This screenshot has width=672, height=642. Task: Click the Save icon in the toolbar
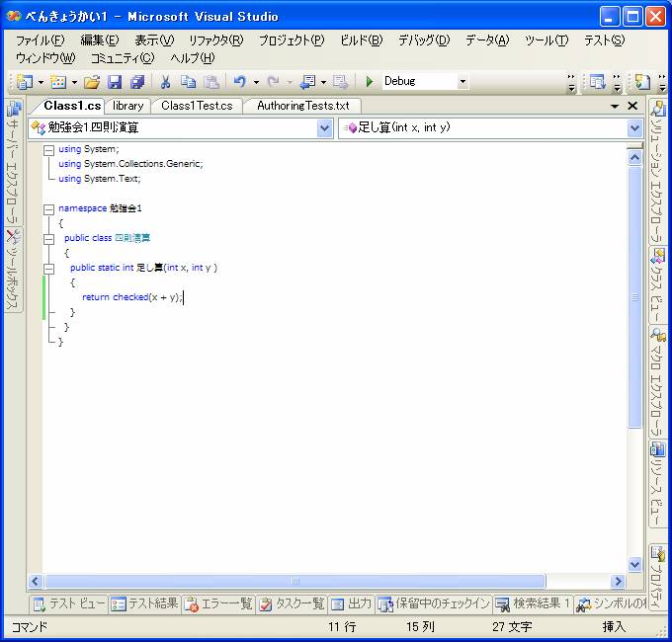[x=115, y=82]
